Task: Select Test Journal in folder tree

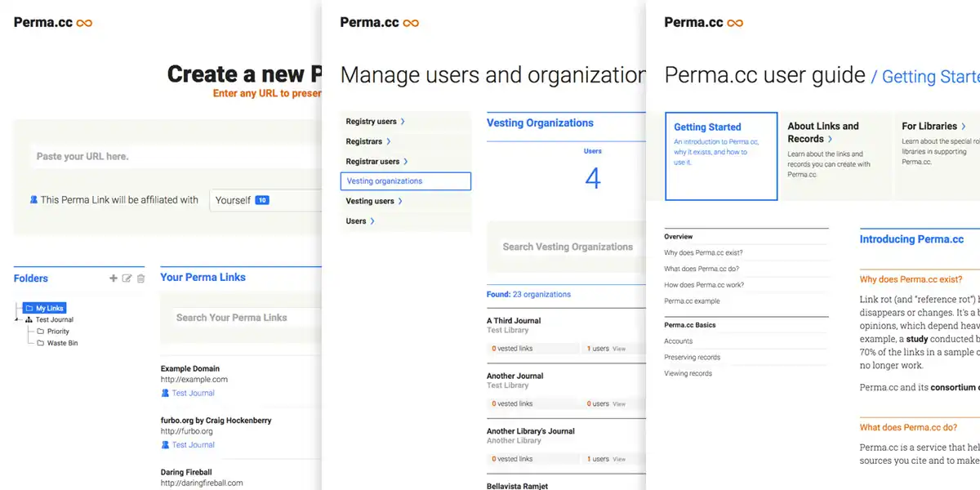Action: (x=55, y=320)
